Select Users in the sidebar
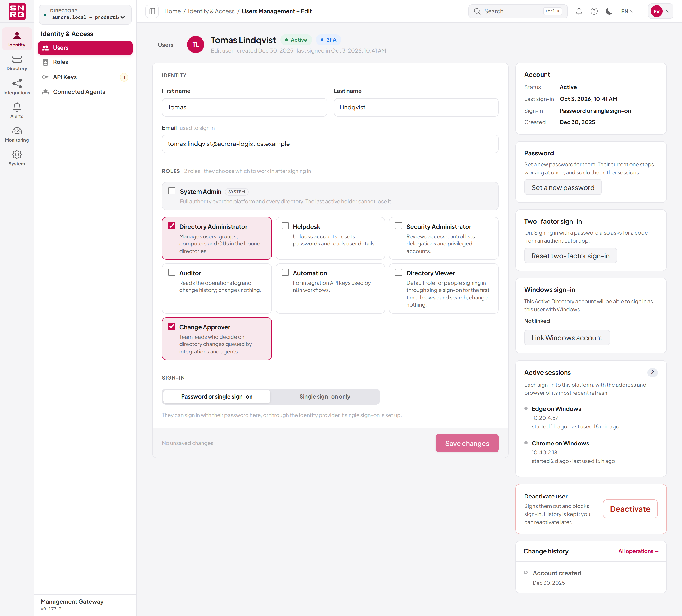The height and width of the screenshot is (616, 682). coord(85,48)
